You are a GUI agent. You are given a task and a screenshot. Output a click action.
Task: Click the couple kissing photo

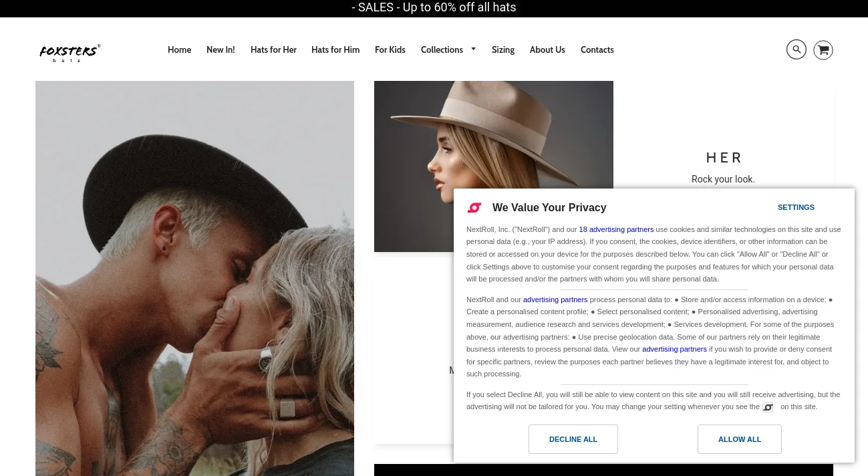[194, 278]
